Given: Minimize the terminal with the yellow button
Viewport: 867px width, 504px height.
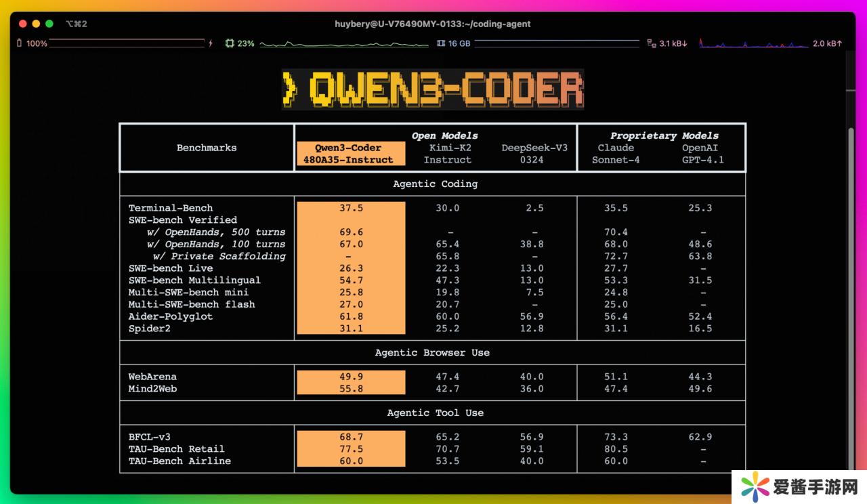Looking at the screenshot, I should [x=36, y=24].
